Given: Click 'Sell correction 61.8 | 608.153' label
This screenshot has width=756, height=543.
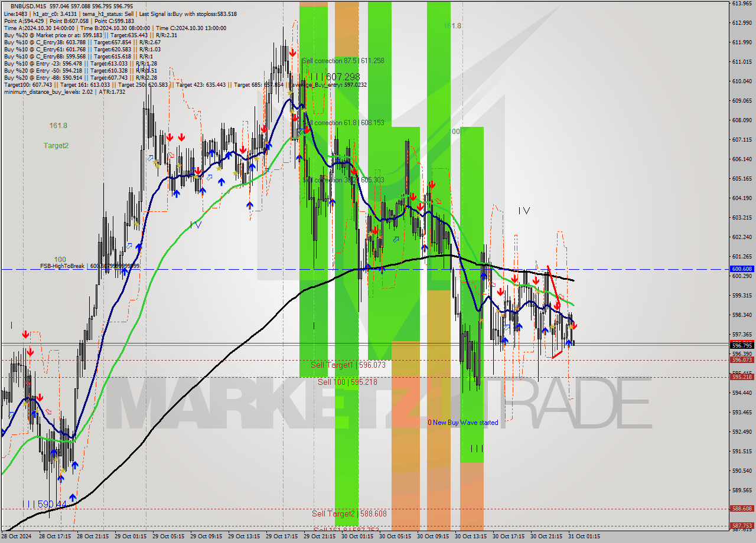Looking at the screenshot, I should click(x=343, y=123).
